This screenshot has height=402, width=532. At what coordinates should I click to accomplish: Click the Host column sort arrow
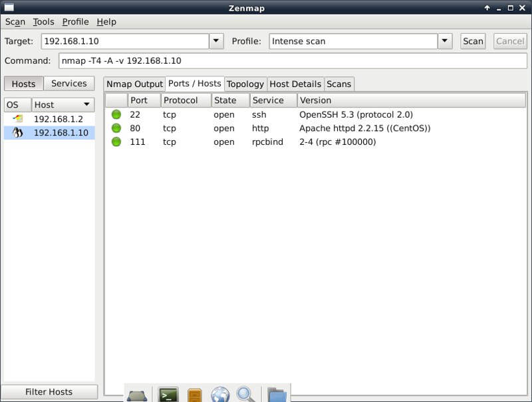point(86,105)
